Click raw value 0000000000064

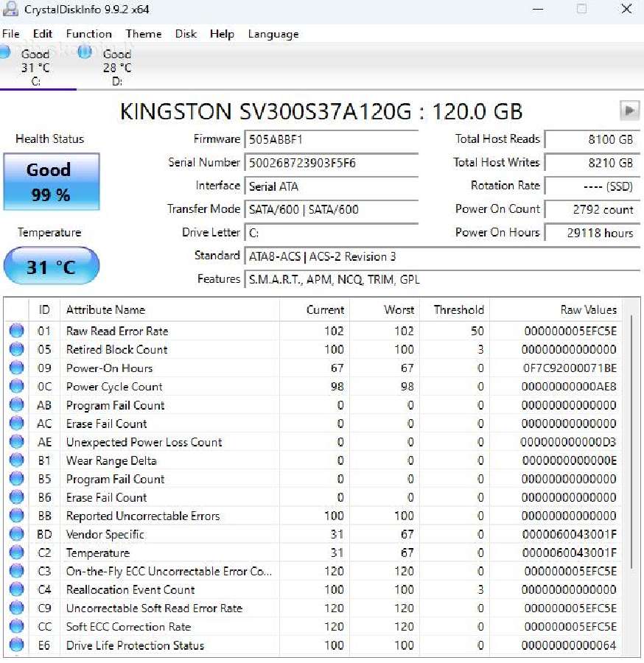coord(569,645)
